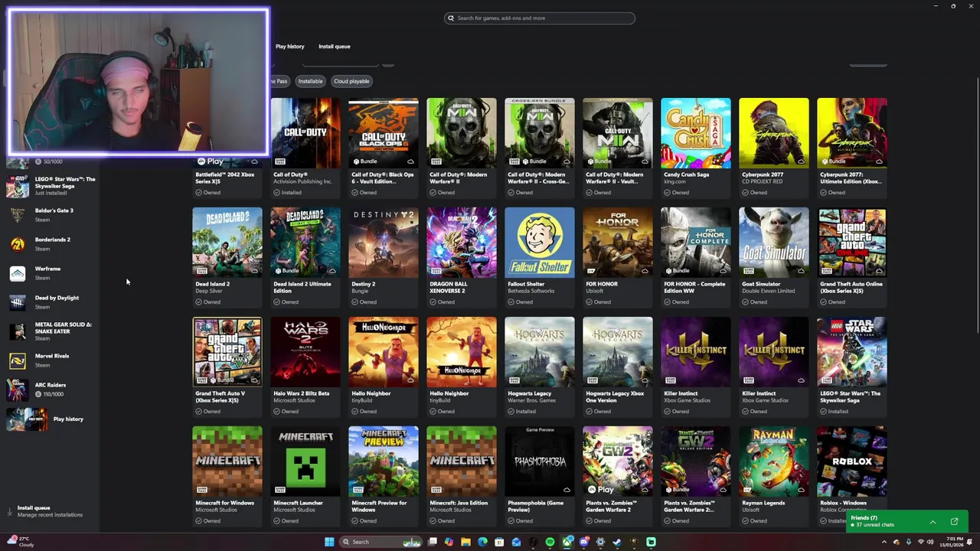The width and height of the screenshot is (980, 551).
Task: Open Spotify from the taskbar
Action: point(550,542)
